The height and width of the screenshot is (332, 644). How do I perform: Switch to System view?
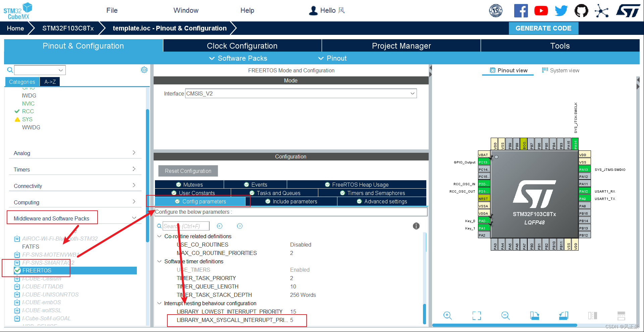[560, 70]
